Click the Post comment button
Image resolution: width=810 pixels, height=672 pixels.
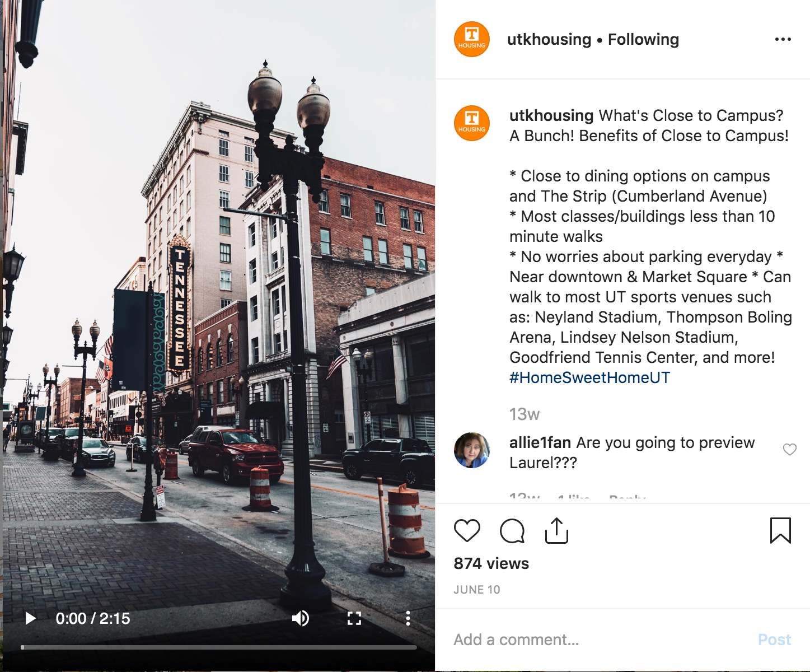pyautogui.click(x=774, y=640)
